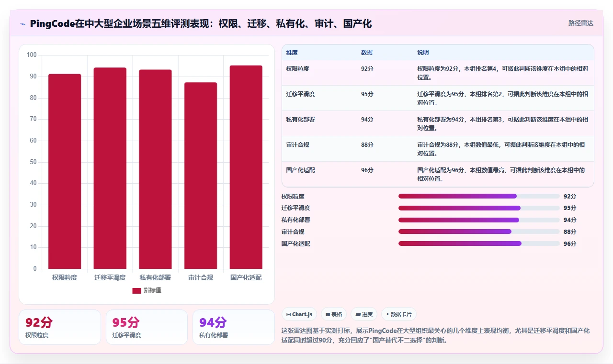Click the 权限粒度 progress bar
613x364 pixels.
tap(479, 196)
